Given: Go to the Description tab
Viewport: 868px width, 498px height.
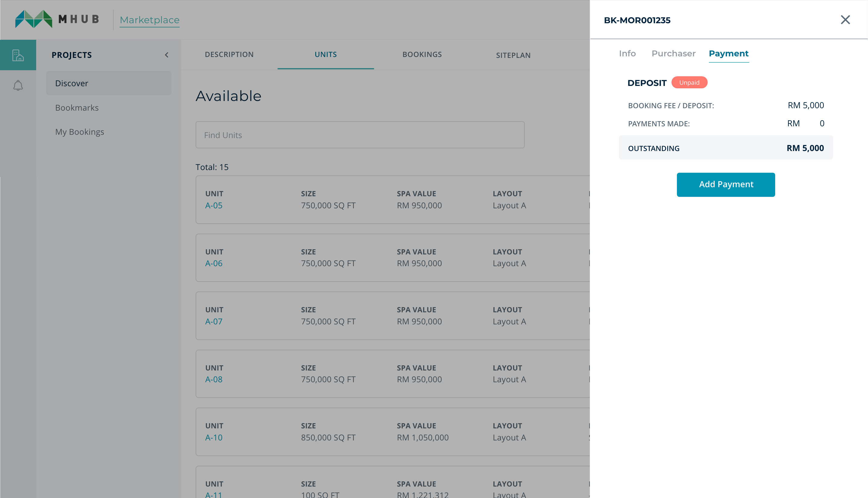Looking at the screenshot, I should 229,55.
